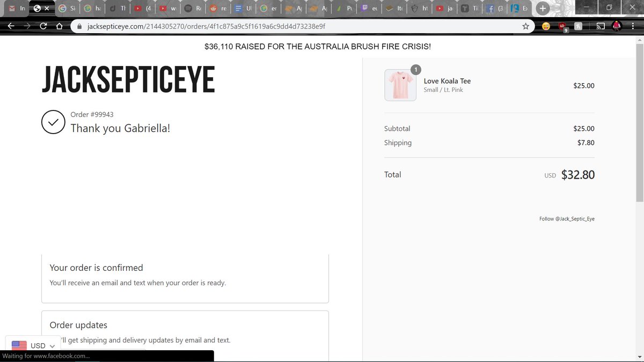Click the page vertical scrollbar
The width and height of the screenshot is (644, 362).
pos(639,123)
